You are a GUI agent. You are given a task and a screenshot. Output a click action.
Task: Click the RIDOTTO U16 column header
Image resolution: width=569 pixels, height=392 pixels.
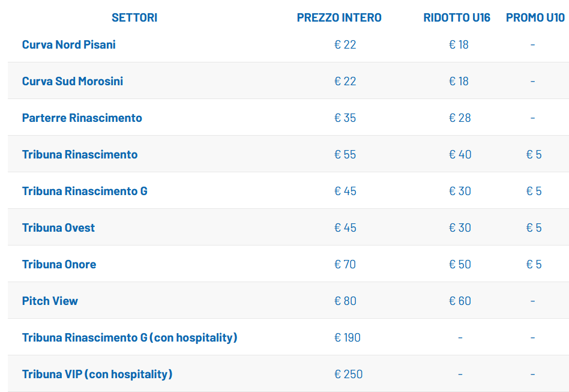coord(457,17)
